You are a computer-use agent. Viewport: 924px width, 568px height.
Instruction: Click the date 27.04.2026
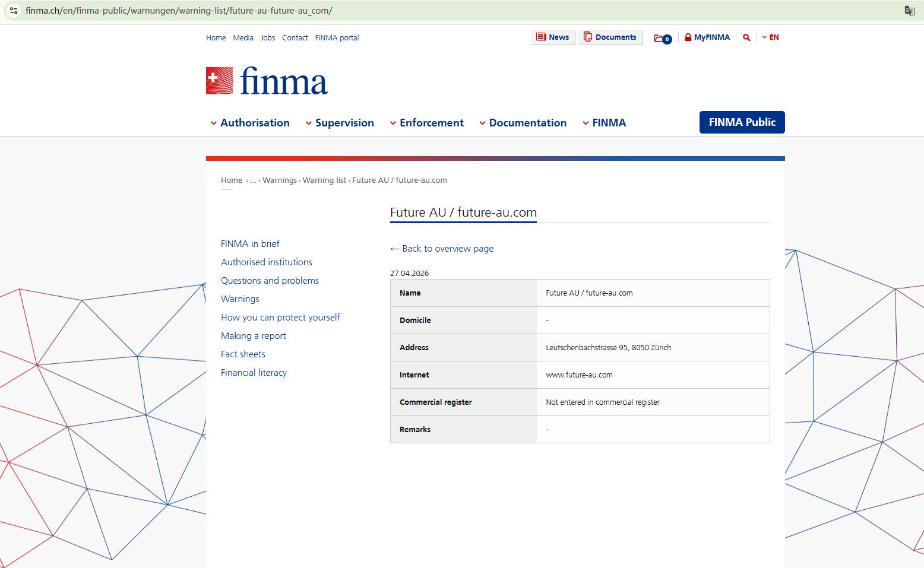point(409,274)
